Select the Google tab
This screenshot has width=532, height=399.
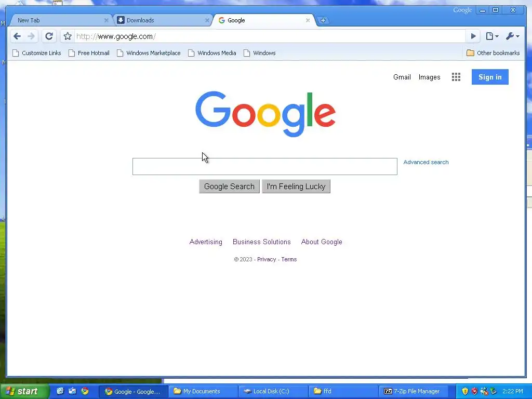[264, 20]
